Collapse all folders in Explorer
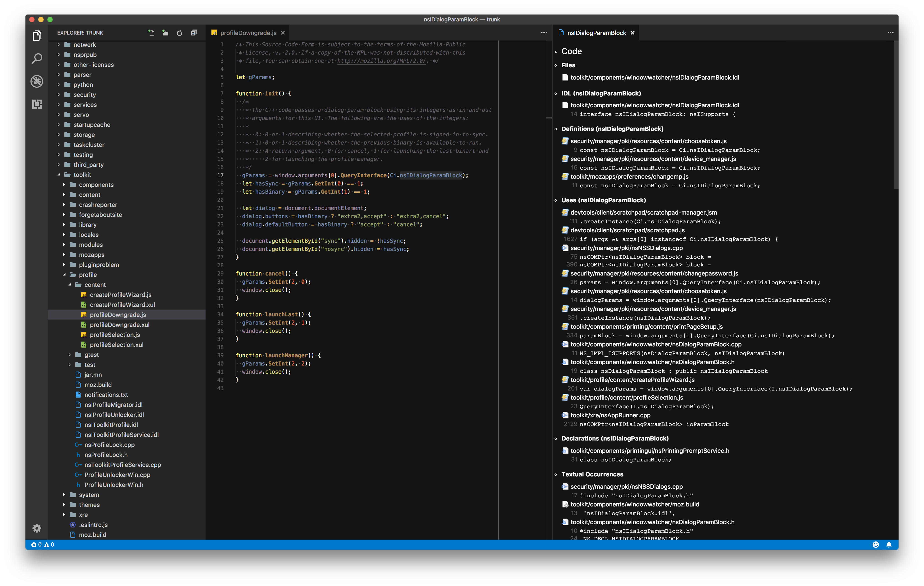Viewport: 924px width, 586px height. [x=194, y=33]
